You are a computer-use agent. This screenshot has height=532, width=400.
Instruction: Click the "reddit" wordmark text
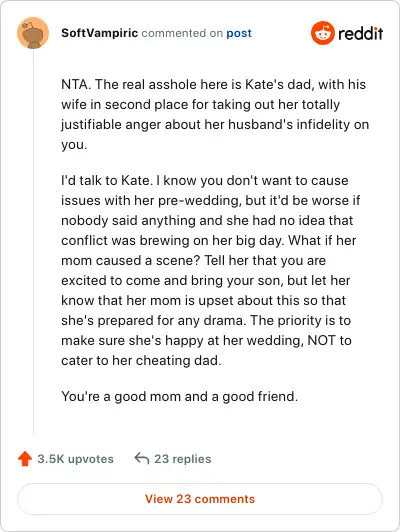coord(361,33)
